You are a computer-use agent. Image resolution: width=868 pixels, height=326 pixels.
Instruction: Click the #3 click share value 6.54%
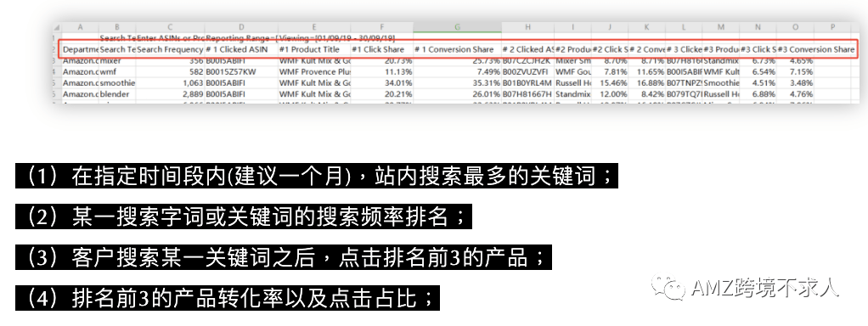coord(758,71)
